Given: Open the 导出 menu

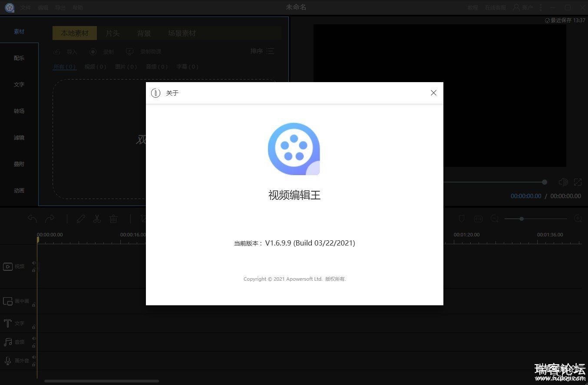Looking at the screenshot, I should point(60,7).
